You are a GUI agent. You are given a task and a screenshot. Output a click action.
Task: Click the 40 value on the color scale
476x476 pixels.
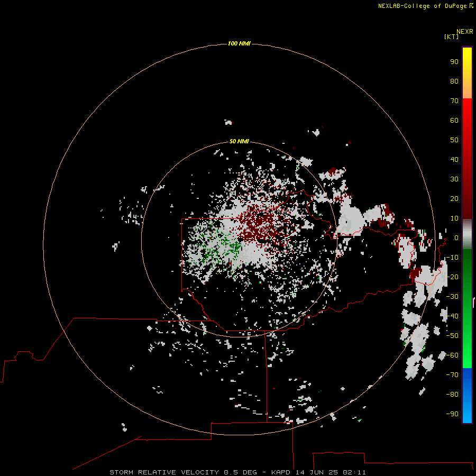pyautogui.click(x=454, y=160)
